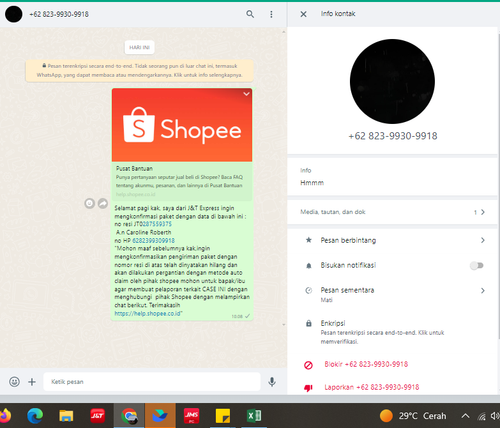This screenshot has height=428, width=500.
Task: Report contact via Laporkan
Action: [372, 387]
